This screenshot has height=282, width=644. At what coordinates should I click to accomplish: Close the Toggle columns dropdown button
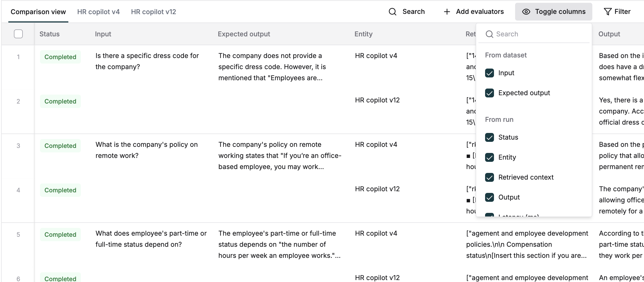tap(553, 12)
